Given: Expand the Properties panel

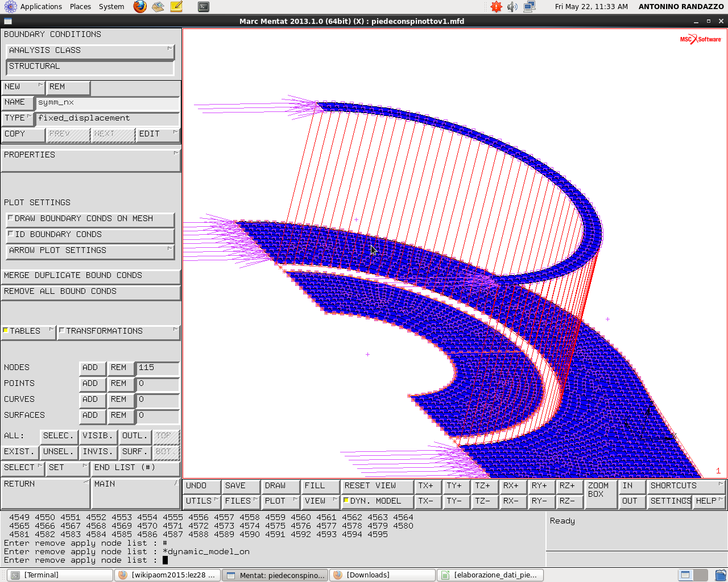Looking at the screenshot, I should point(91,160).
